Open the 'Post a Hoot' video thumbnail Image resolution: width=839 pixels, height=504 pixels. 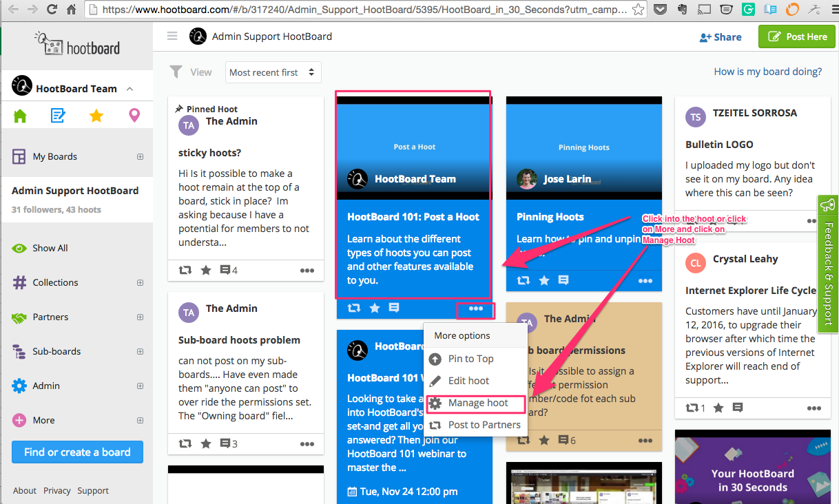415,147
